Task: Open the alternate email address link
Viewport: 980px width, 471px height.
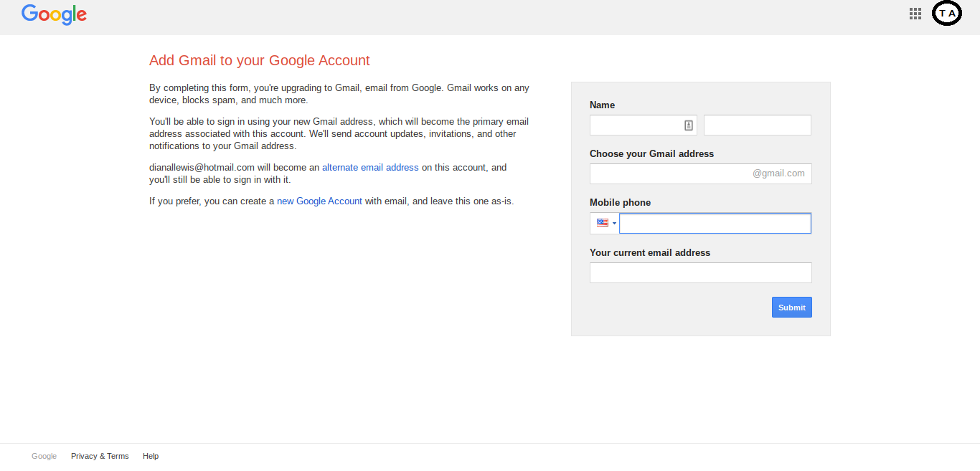Action: coord(370,168)
